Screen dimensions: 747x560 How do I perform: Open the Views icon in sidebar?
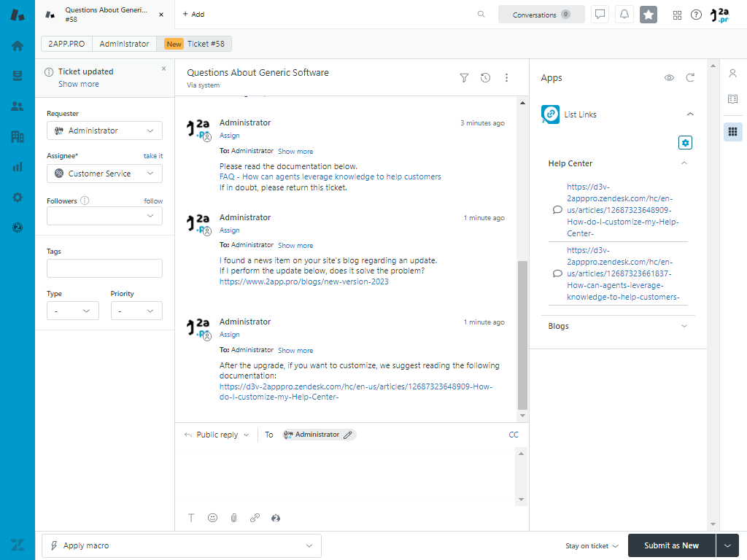(x=17, y=76)
